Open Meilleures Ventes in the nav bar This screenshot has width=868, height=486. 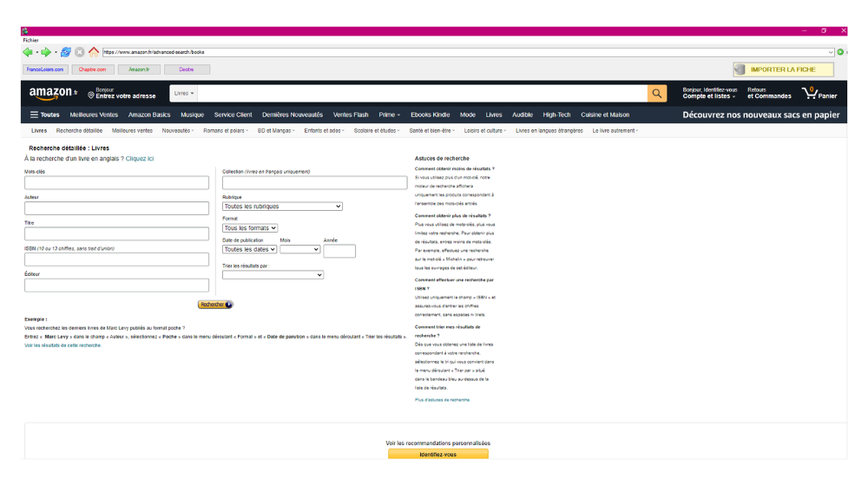(x=94, y=115)
